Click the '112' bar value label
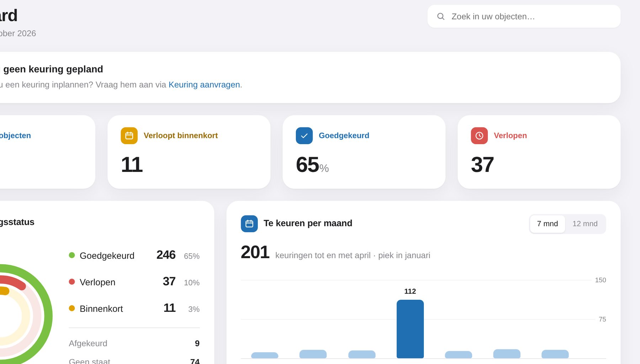The image size is (640, 364). (410, 292)
